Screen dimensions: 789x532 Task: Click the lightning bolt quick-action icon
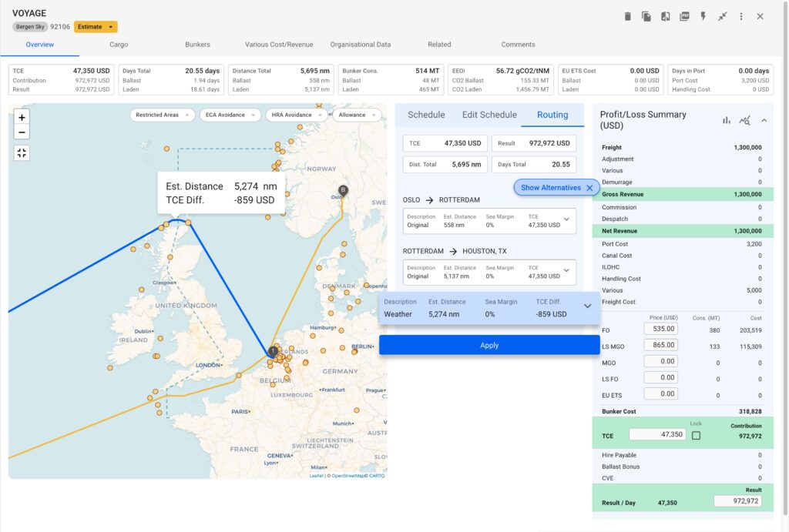tap(703, 15)
